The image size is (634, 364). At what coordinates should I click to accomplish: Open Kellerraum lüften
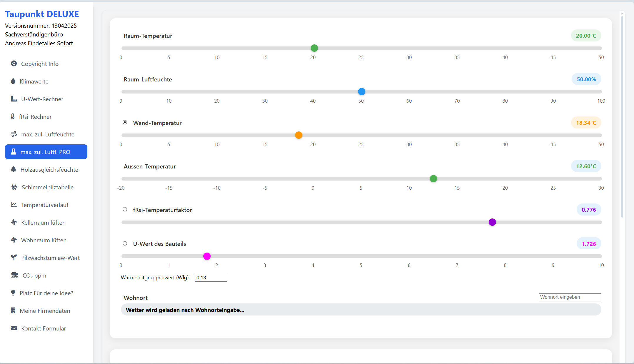point(46,223)
